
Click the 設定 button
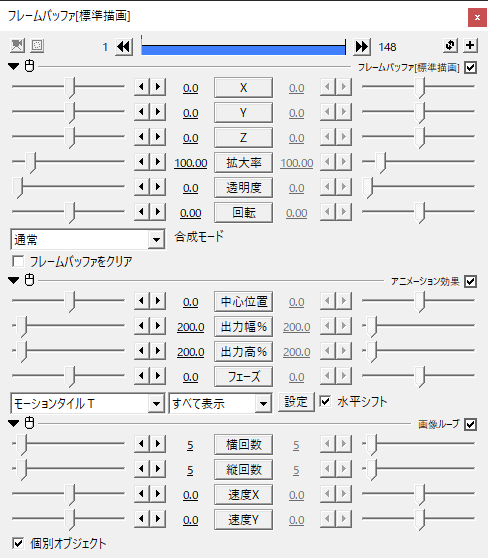pyautogui.click(x=296, y=402)
